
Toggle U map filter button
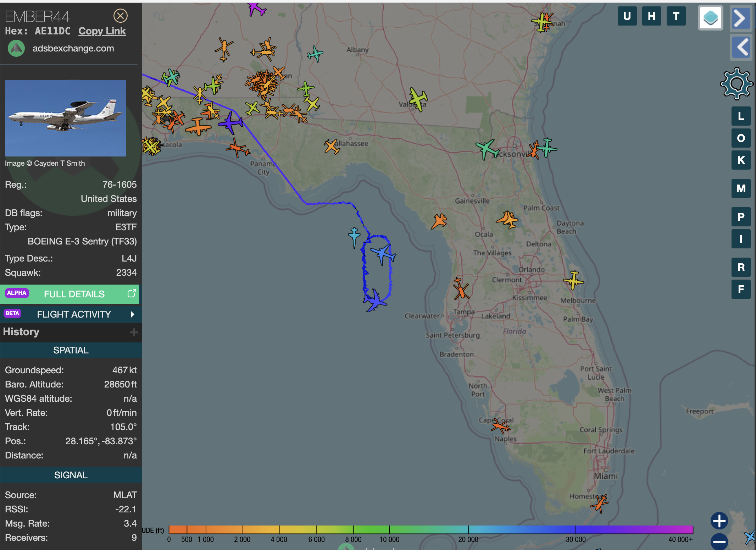(627, 16)
